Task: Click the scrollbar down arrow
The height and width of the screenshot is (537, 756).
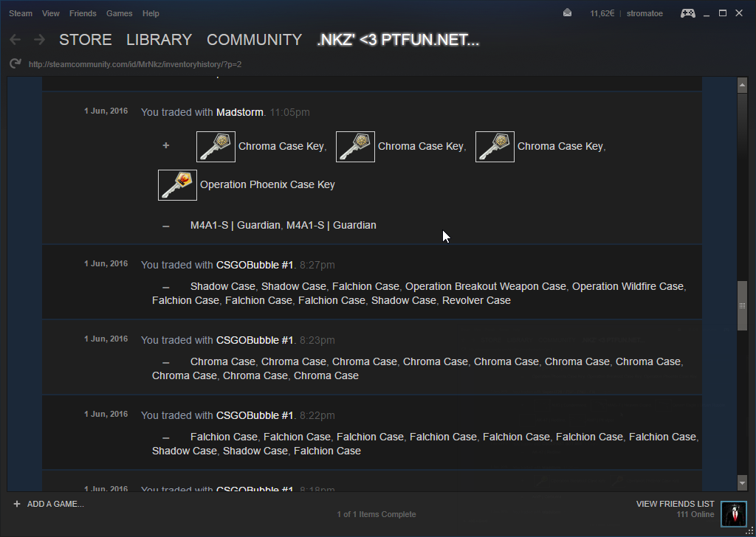Action: 742,482
